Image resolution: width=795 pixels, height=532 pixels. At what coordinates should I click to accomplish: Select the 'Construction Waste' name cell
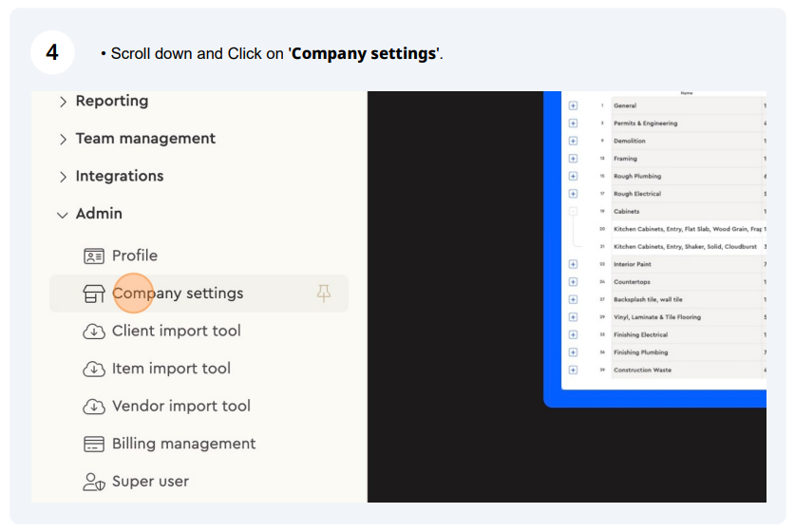click(687, 370)
